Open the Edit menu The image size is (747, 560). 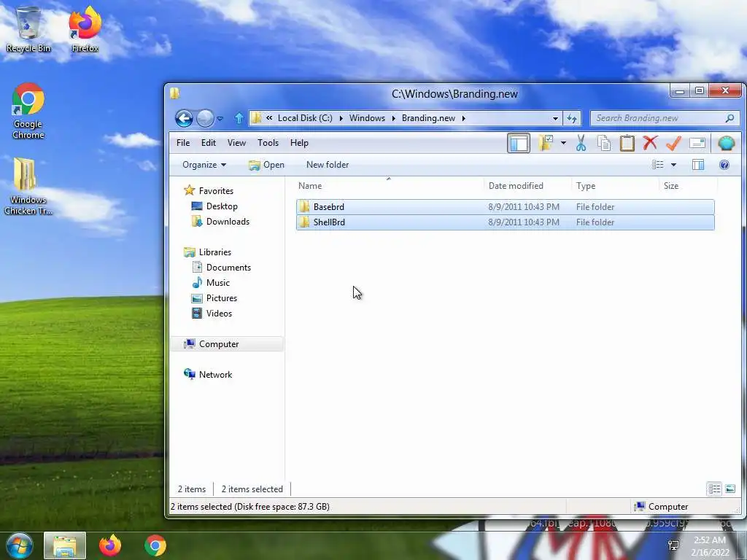point(208,143)
